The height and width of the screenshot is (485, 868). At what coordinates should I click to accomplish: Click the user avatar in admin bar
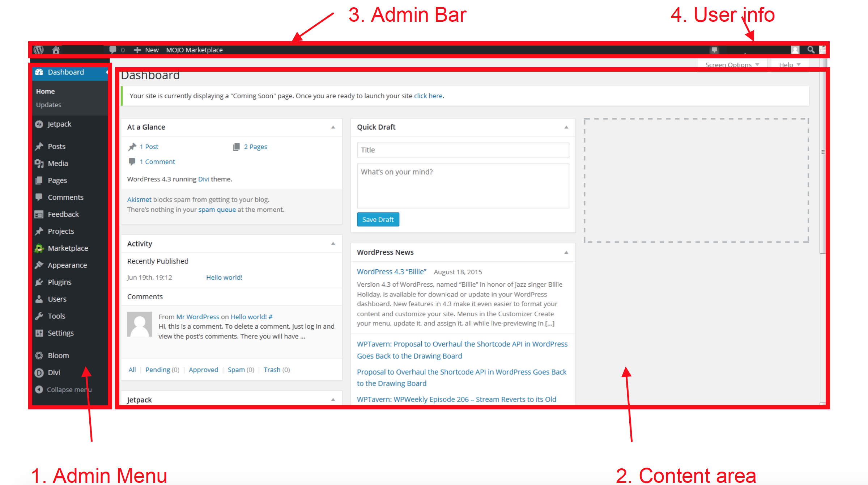click(x=795, y=50)
